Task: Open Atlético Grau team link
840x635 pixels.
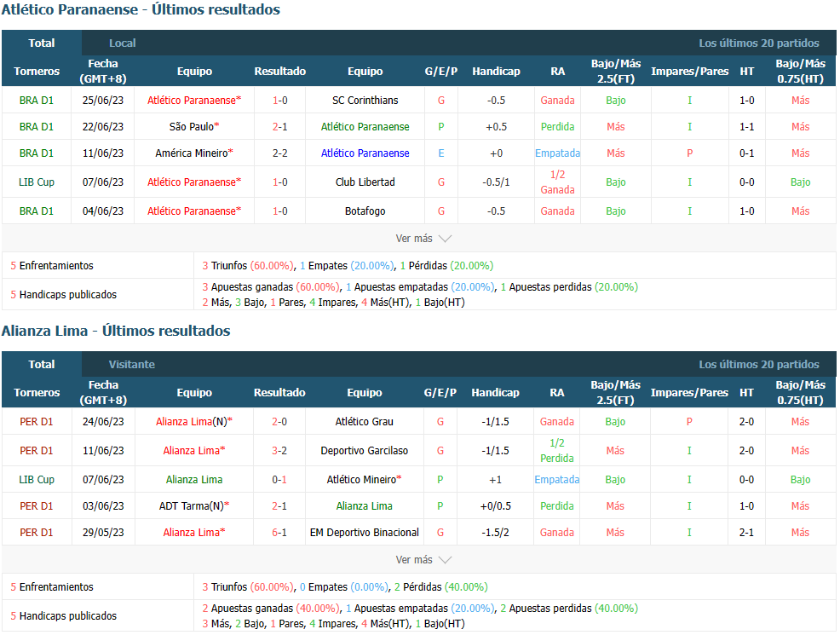Action: click(365, 422)
